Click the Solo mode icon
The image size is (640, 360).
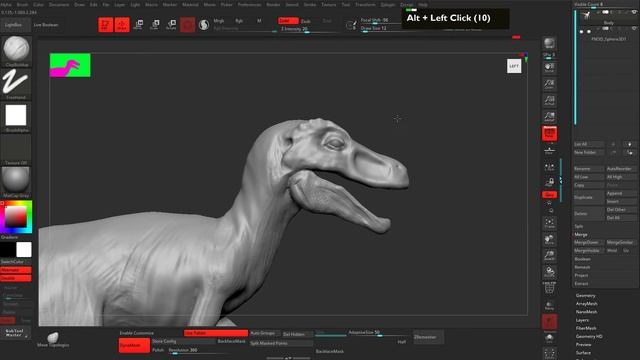click(x=549, y=338)
